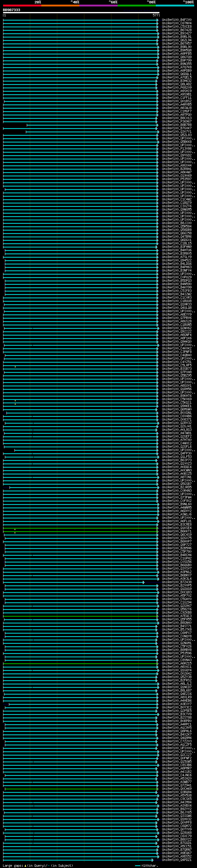Viewport: 197px width, 868px height.
Task: Click the white query sequence ruler bar
Action: coord(81,12)
